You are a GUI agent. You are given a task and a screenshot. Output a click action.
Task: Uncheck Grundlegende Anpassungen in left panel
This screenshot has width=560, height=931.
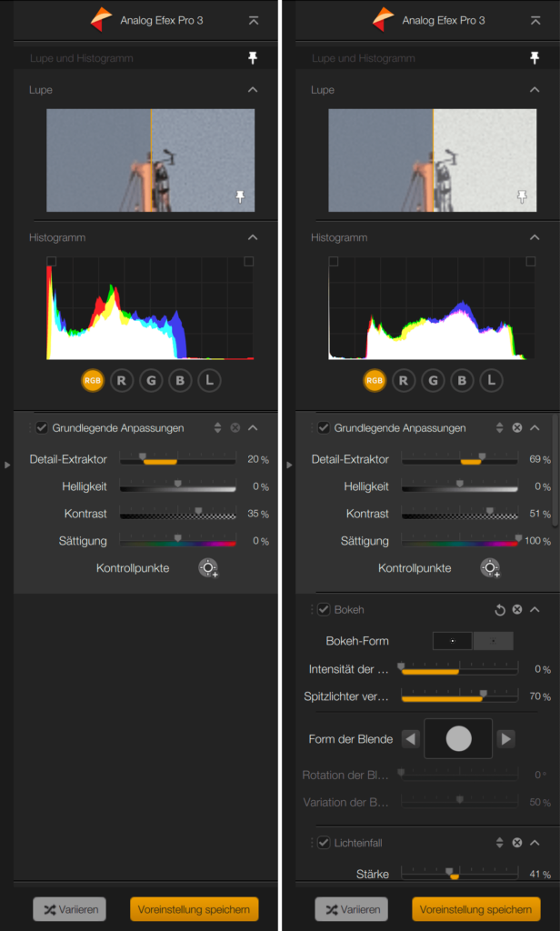tap(42, 427)
